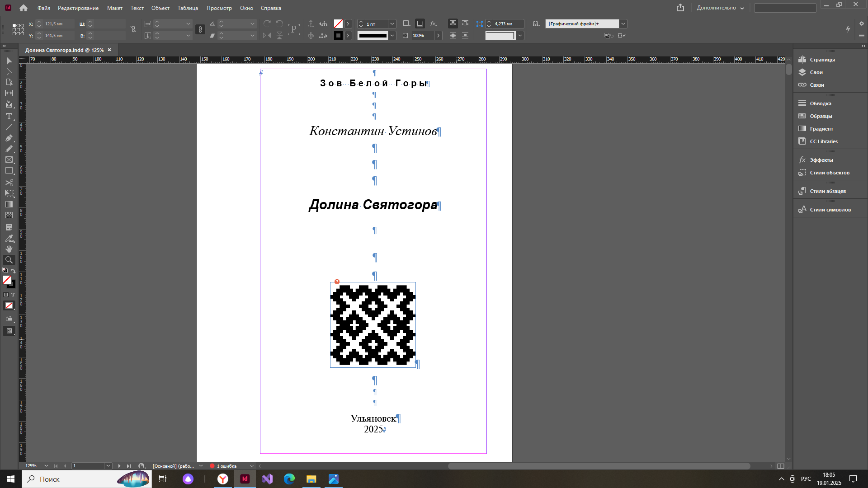The width and height of the screenshot is (868, 488).
Task: Open the Pages panel
Action: 822,60
